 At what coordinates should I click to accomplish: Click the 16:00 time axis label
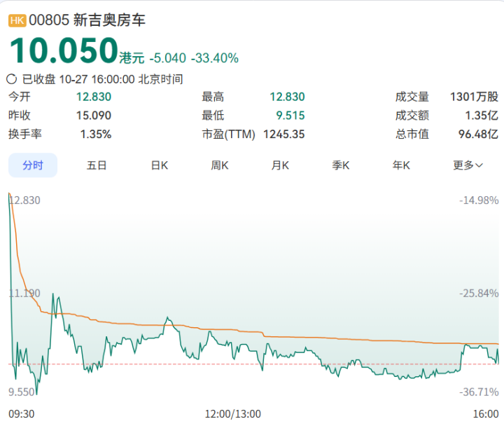(x=486, y=414)
